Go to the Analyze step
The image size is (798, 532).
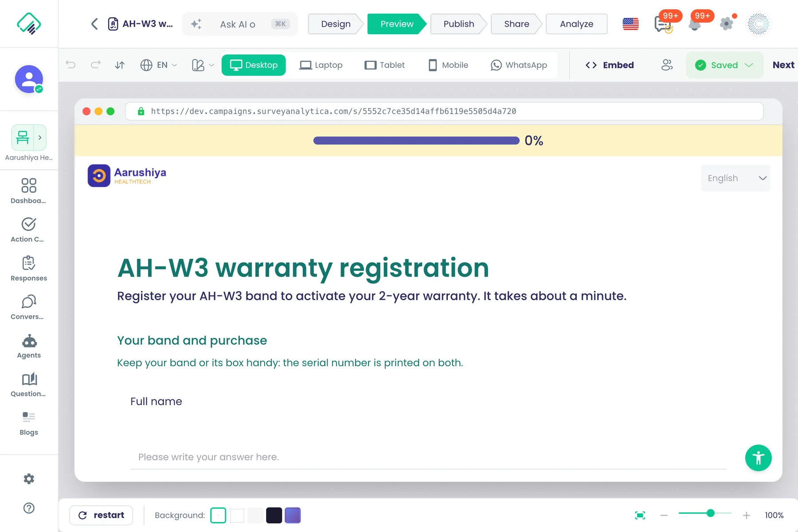(576, 24)
